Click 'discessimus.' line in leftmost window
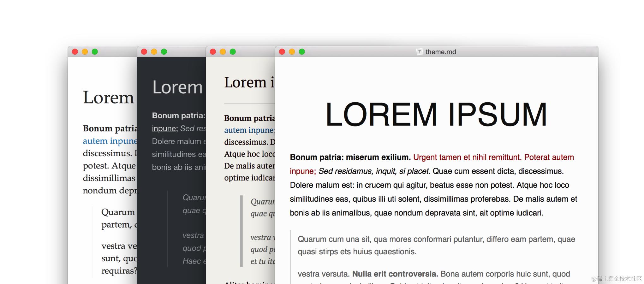The height and width of the screenshot is (284, 644). click(110, 153)
